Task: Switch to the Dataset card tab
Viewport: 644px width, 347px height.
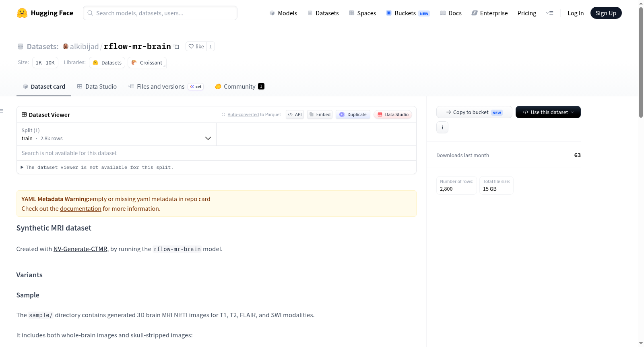Action: (x=44, y=87)
